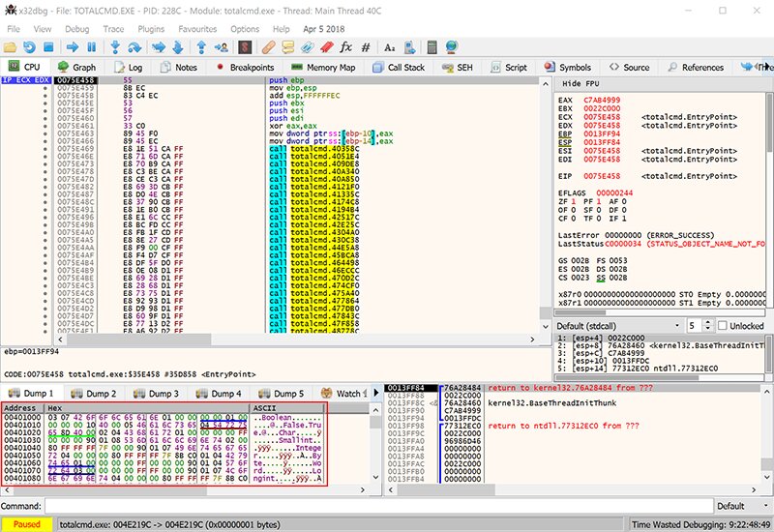Execute till return with the up-arrow icon

pos(201,47)
